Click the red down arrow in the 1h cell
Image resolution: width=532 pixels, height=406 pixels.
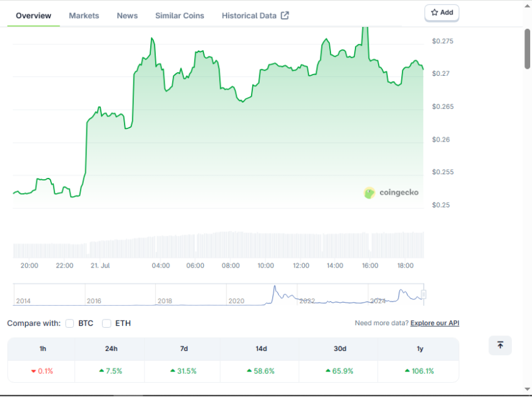[x=34, y=371]
